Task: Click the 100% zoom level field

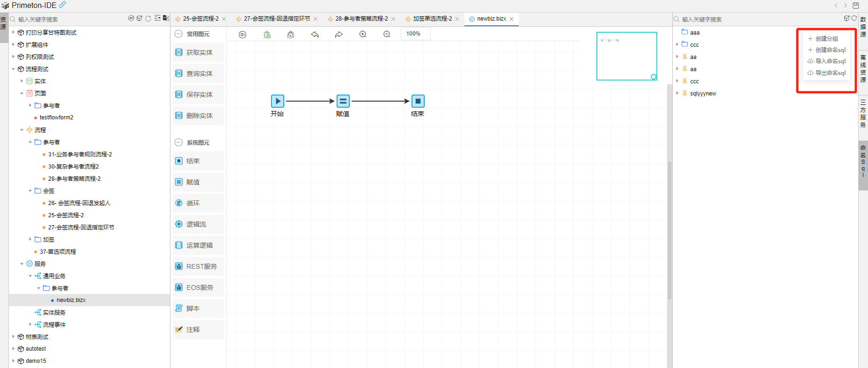Action: coord(415,34)
